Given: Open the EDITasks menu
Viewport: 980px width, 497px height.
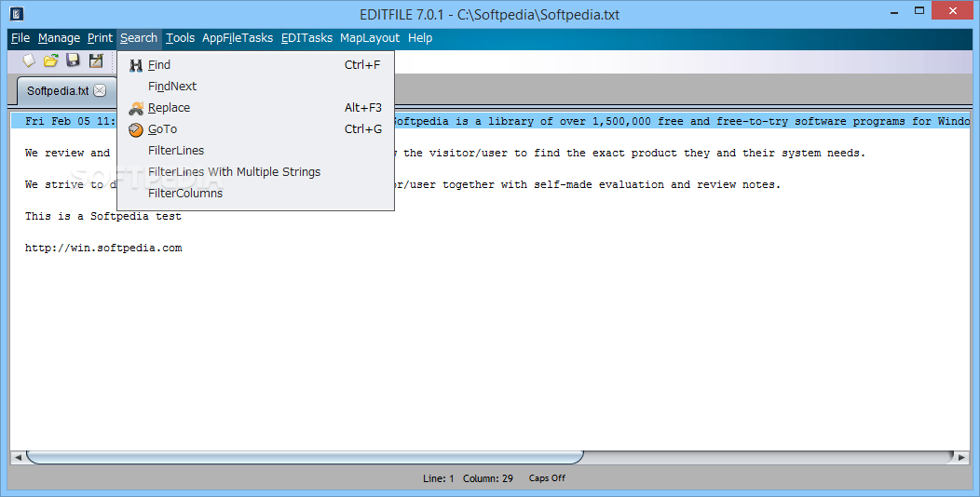Looking at the screenshot, I should coord(306,38).
